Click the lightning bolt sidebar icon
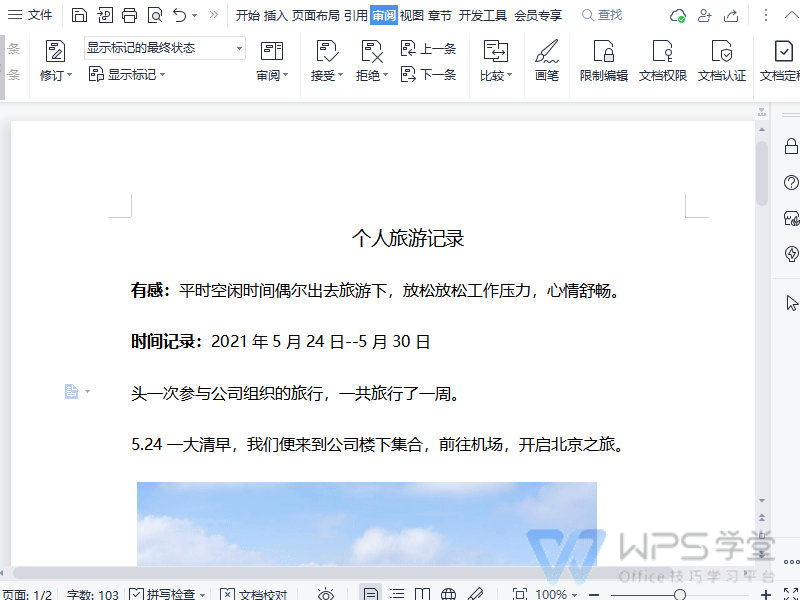Viewport: 800px width, 600px height. [791, 254]
